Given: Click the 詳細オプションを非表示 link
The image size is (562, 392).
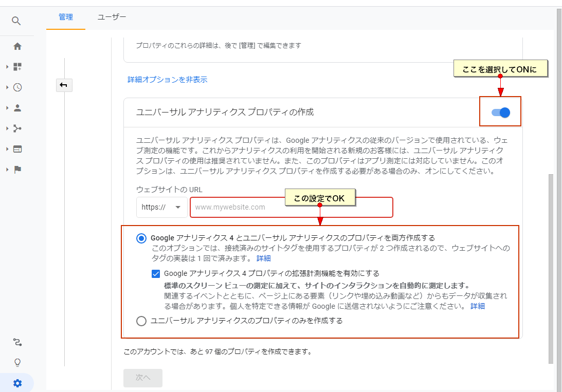Looking at the screenshot, I should point(168,80).
